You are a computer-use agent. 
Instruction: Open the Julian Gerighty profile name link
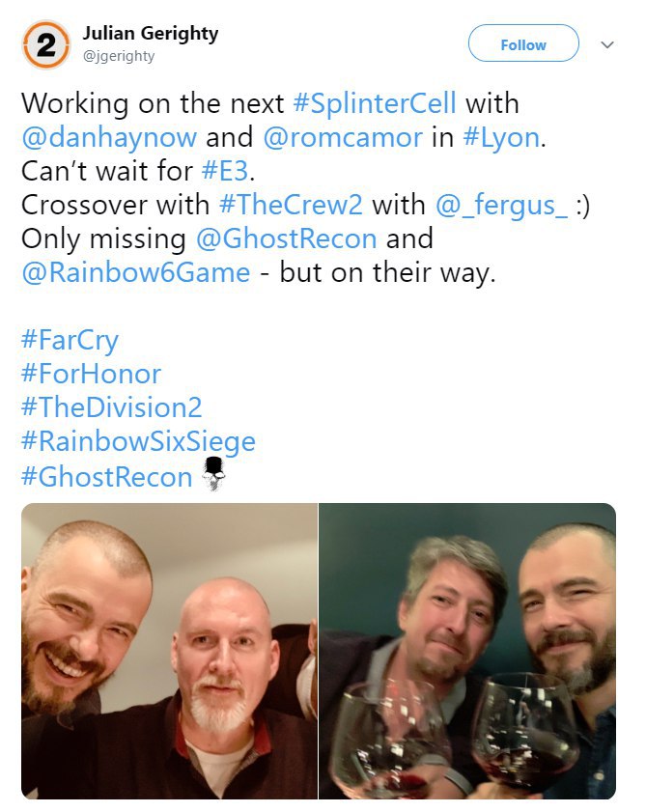click(x=151, y=34)
